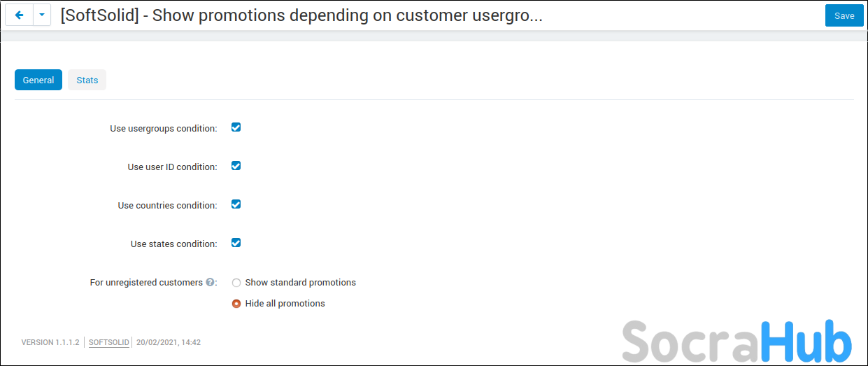Image resolution: width=868 pixels, height=366 pixels.
Task: Open the SOFTSOLID developer link
Action: pos(109,343)
